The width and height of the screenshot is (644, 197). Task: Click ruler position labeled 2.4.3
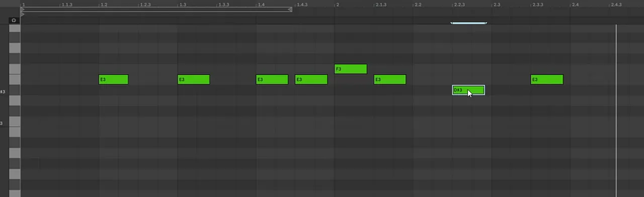pyautogui.click(x=616, y=5)
